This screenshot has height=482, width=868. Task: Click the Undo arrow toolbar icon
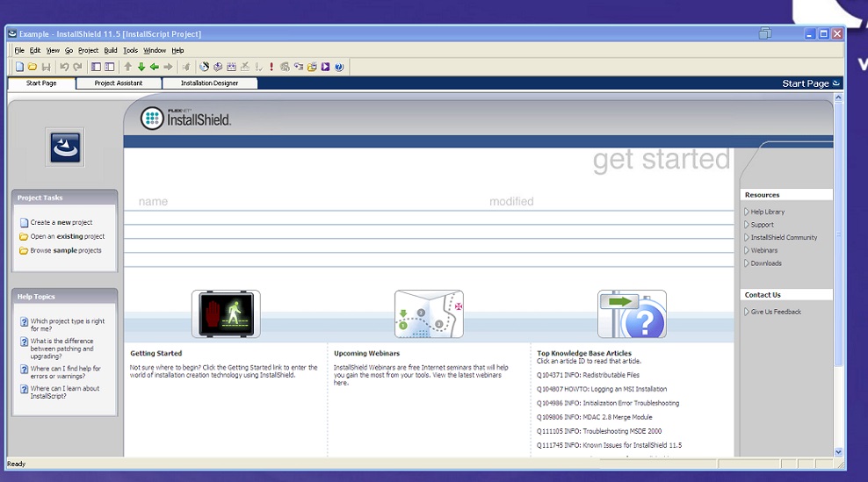click(x=64, y=67)
